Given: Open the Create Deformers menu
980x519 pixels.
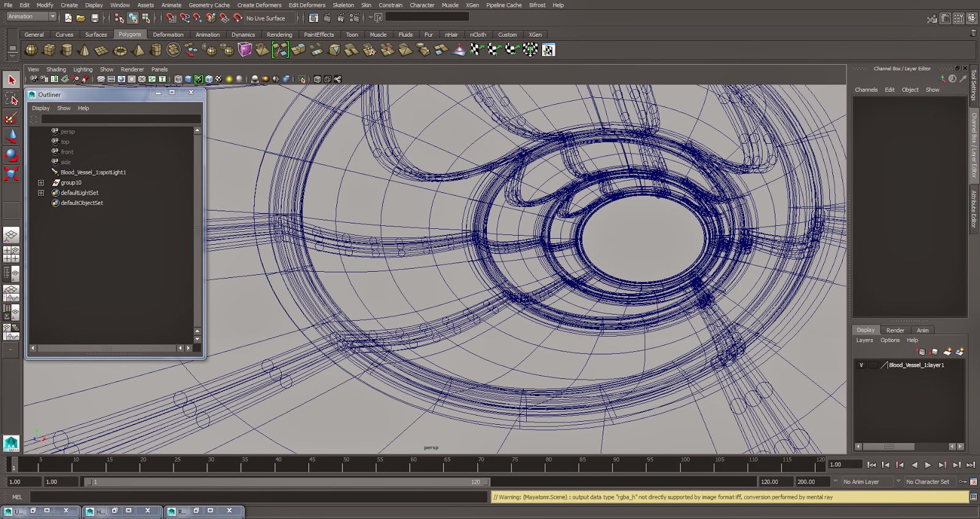Looking at the screenshot, I should coord(259,5).
